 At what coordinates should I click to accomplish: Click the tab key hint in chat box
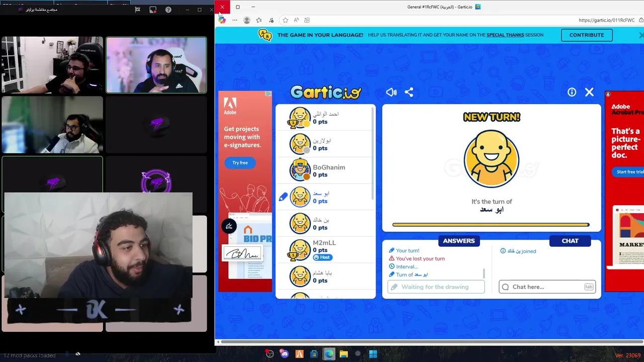588,287
